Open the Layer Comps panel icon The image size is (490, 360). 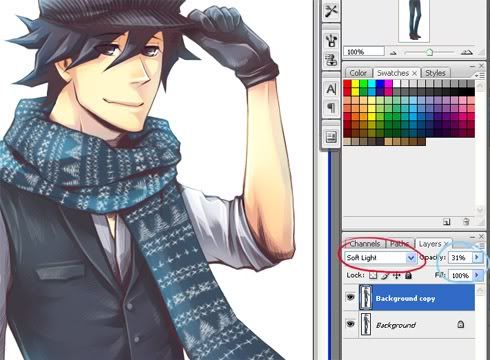click(x=331, y=137)
